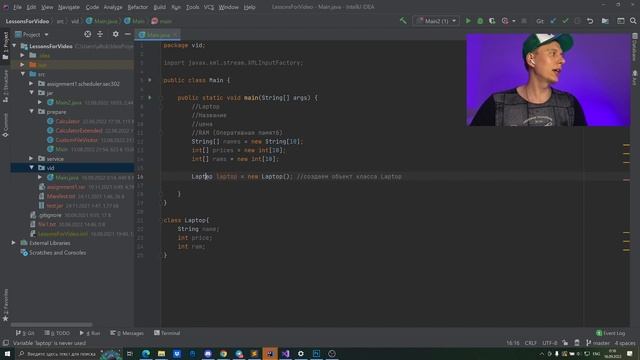Image resolution: width=640 pixels, height=360 pixels.
Task: Click the Rollback undo arrow icon
Action: (x=590, y=21)
